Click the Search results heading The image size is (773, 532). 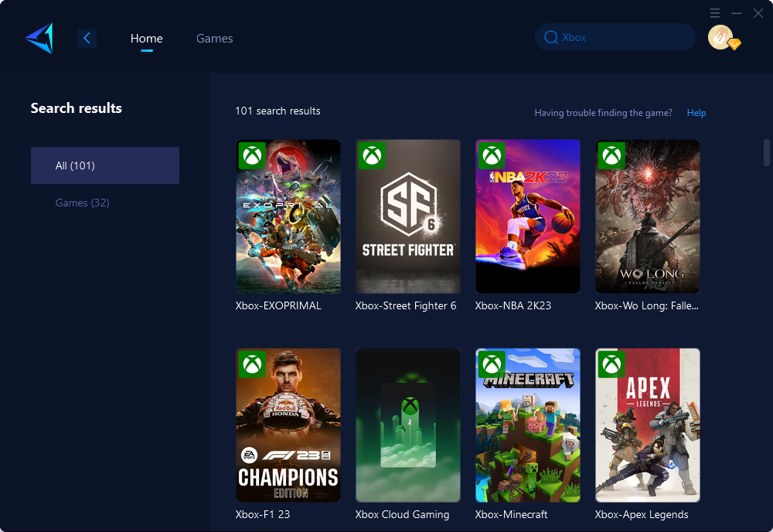(77, 108)
